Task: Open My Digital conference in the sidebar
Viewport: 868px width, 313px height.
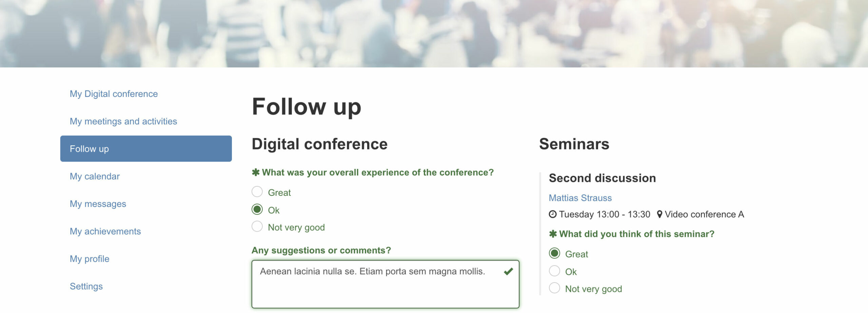Action: (114, 94)
